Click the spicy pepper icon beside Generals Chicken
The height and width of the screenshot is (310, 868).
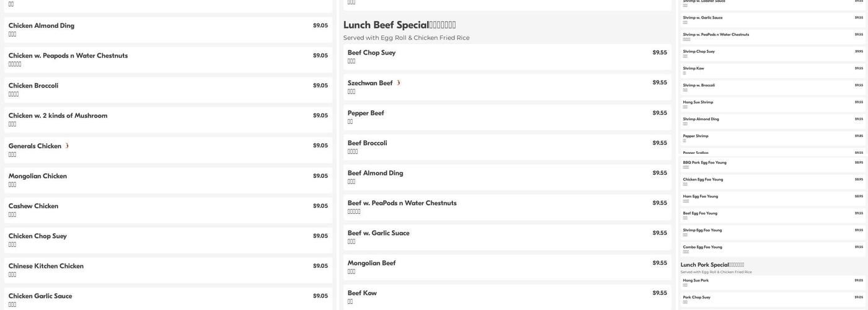[67, 146]
